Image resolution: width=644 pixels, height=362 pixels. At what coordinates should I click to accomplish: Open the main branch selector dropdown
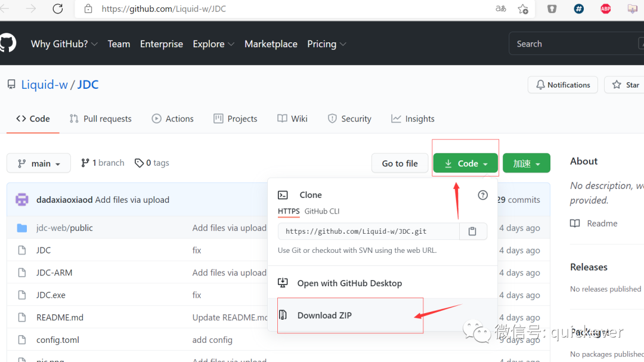pos(39,163)
